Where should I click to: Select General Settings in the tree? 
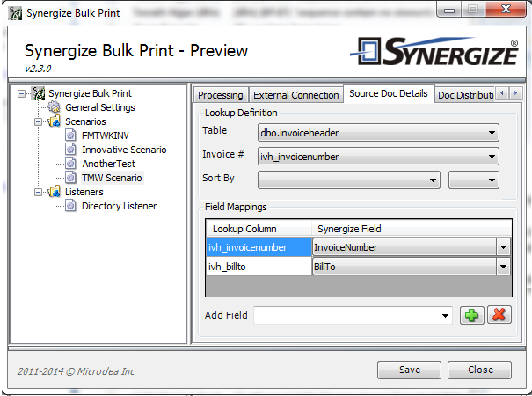[x=100, y=107]
